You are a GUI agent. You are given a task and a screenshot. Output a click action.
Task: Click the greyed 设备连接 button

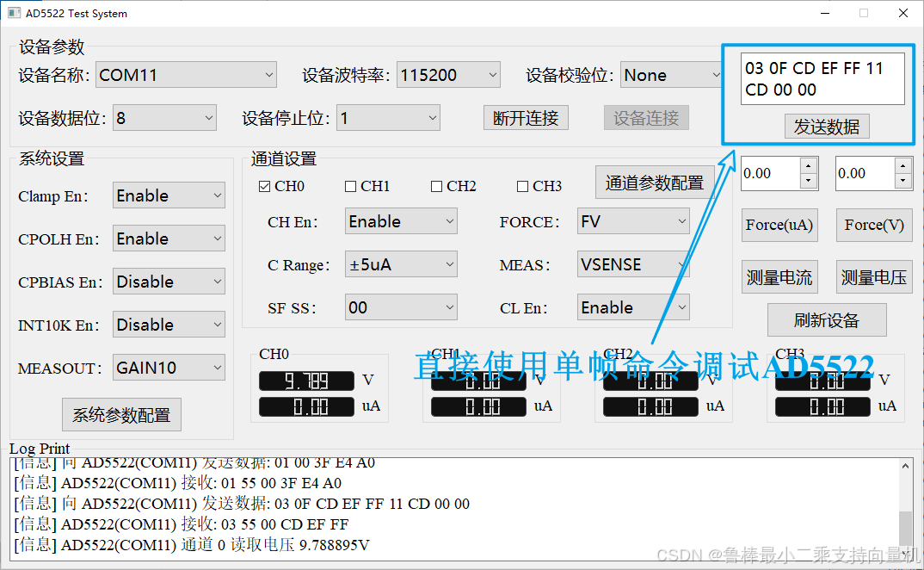tap(646, 118)
